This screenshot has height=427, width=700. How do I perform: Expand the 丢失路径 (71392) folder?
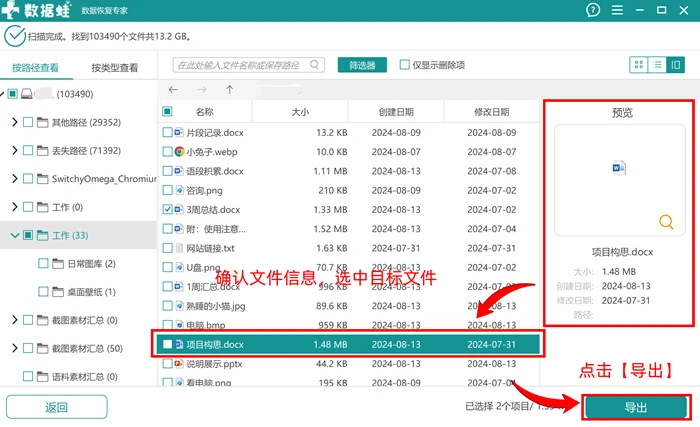point(14,150)
